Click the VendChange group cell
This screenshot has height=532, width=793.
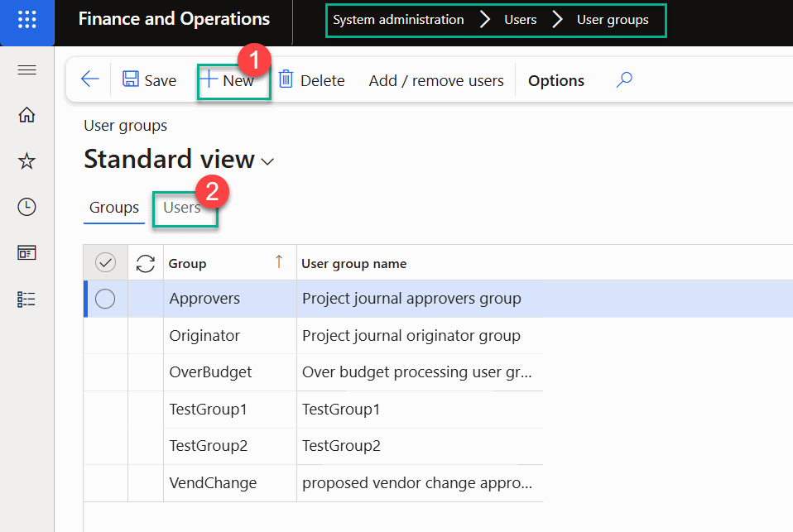(x=229, y=483)
